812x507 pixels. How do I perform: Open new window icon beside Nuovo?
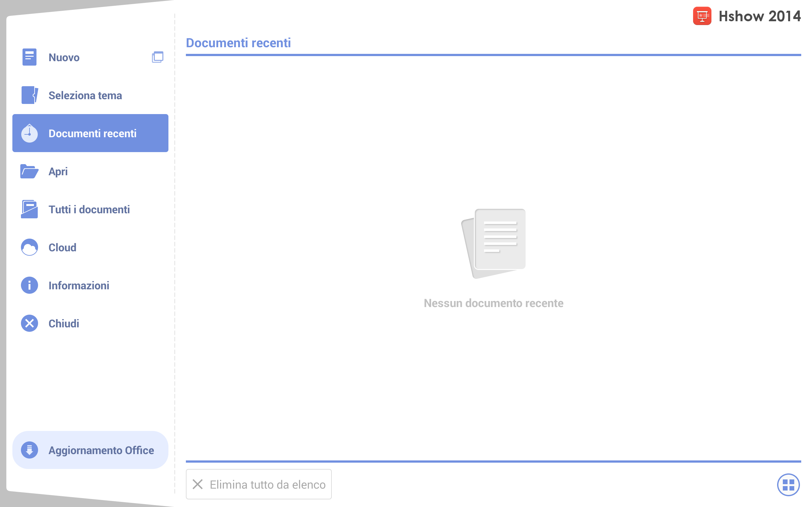[157, 57]
